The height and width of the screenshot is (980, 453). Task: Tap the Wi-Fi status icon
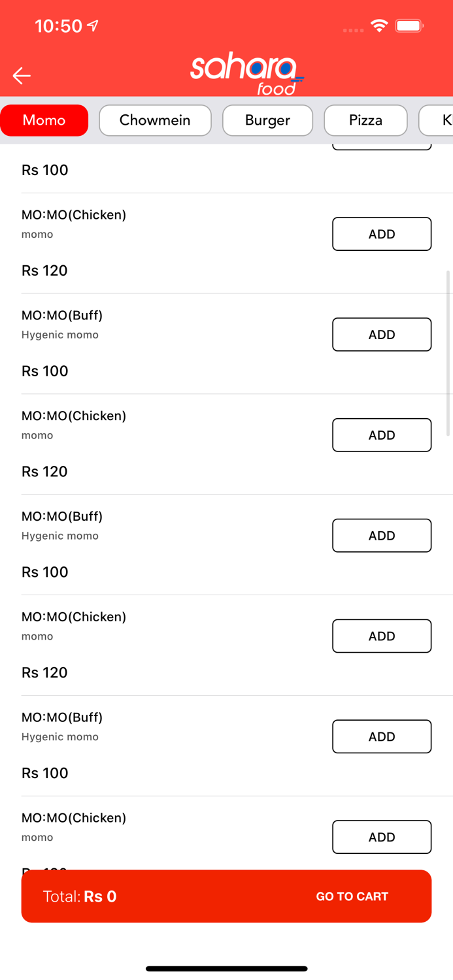pyautogui.click(x=378, y=25)
